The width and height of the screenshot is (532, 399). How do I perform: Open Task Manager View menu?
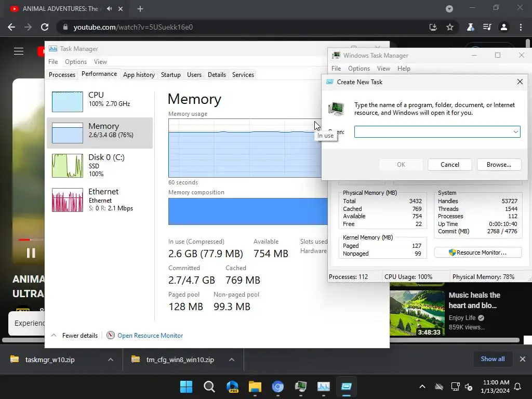(x=100, y=62)
